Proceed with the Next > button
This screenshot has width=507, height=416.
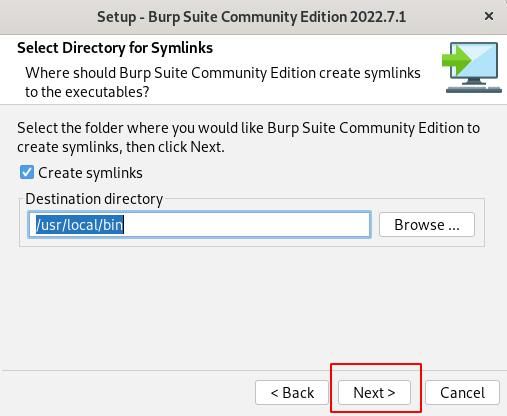click(x=374, y=393)
